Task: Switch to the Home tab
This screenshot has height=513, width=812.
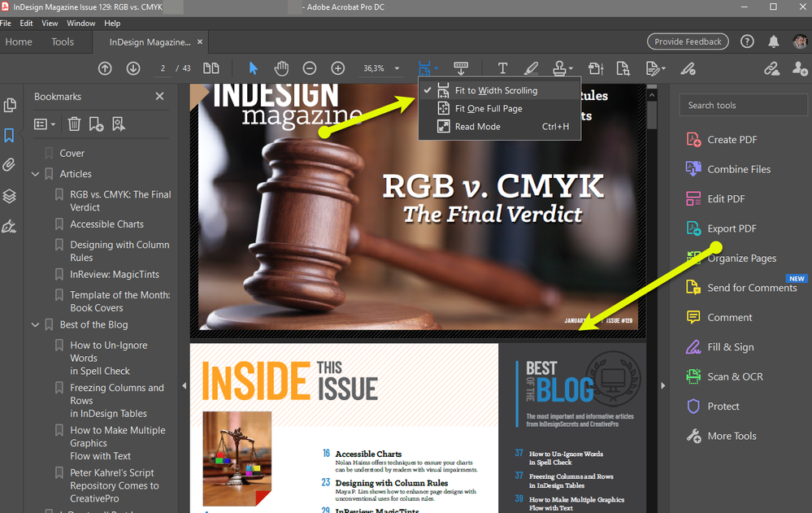Action: point(19,42)
